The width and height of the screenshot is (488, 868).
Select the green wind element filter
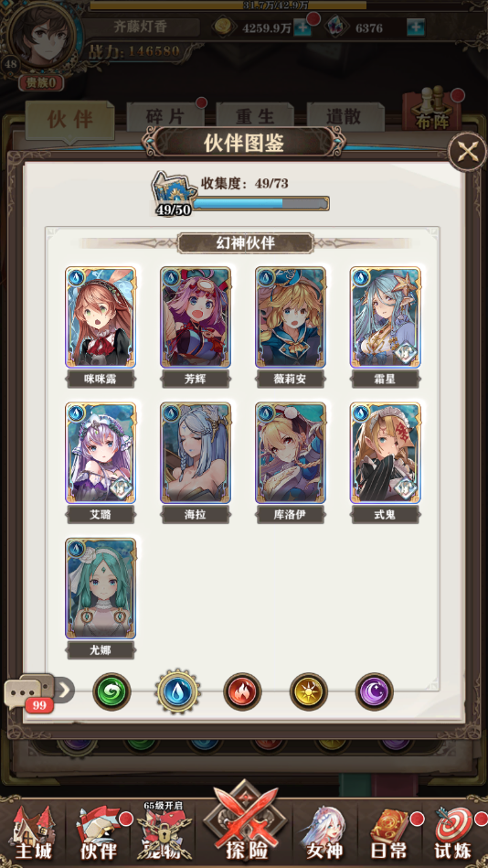pos(111,691)
